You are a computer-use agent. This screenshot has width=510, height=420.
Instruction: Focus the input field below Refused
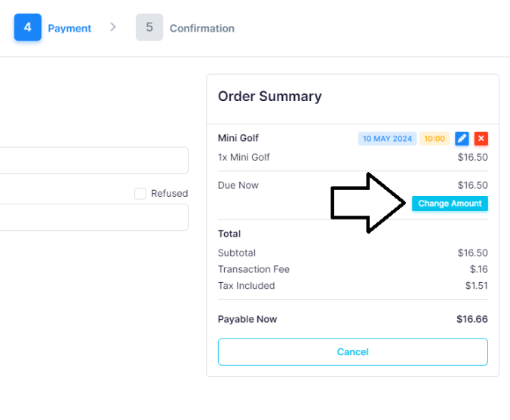pyautogui.click(x=94, y=217)
